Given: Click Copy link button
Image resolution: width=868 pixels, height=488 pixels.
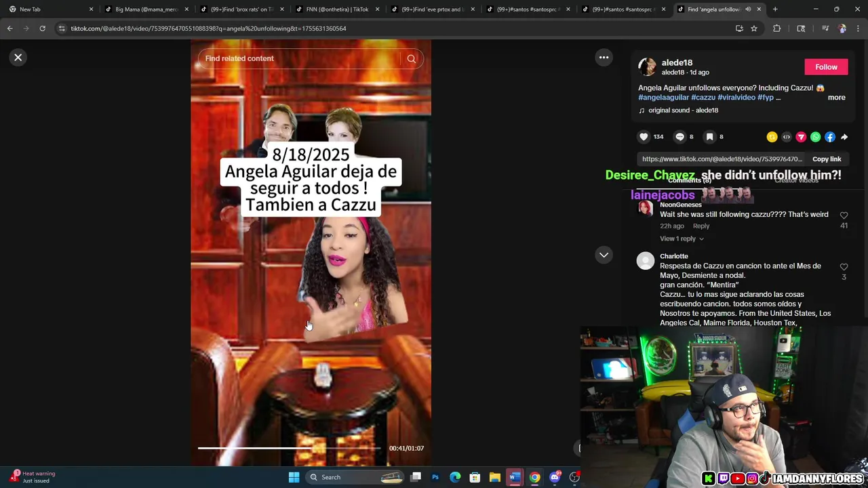Looking at the screenshot, I should coord(827,159).
